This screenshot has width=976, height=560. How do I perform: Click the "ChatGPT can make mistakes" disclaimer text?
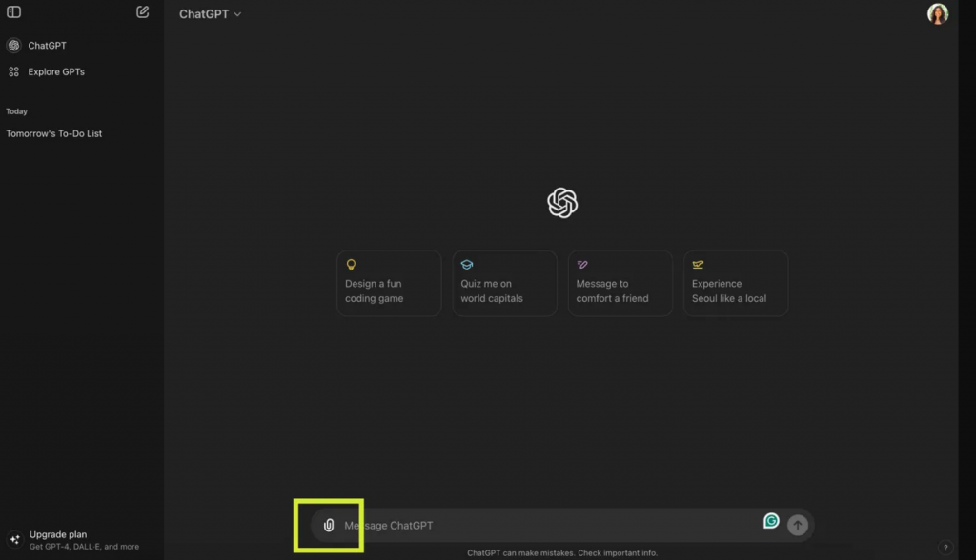(x=562, y=553)
